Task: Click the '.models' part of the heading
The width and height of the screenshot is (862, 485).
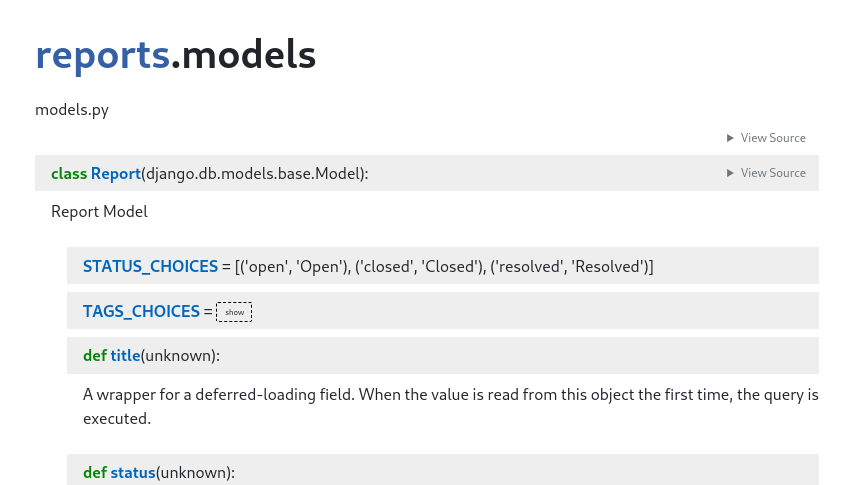Action: pyautogui.click(x=243, y=56)
